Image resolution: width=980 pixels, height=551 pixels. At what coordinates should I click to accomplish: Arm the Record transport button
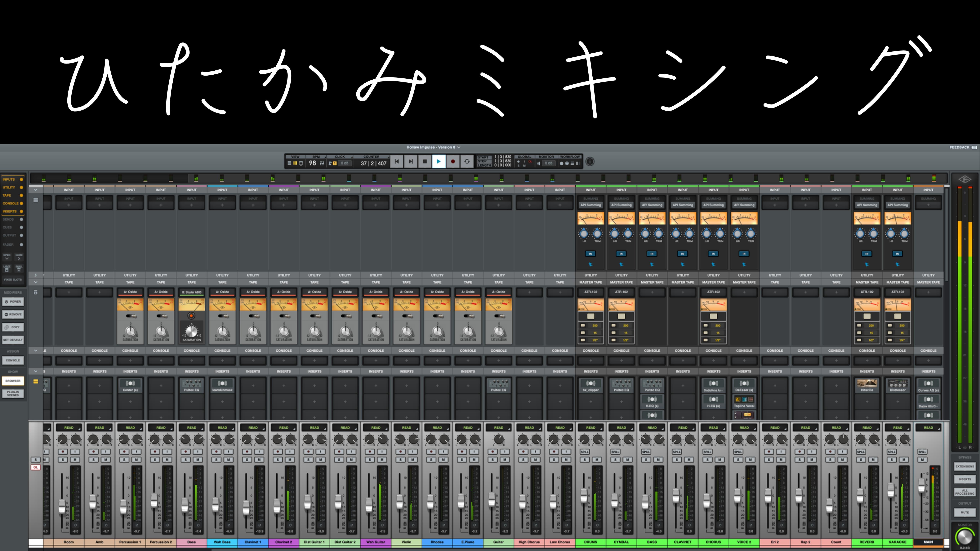click(453, 162)
